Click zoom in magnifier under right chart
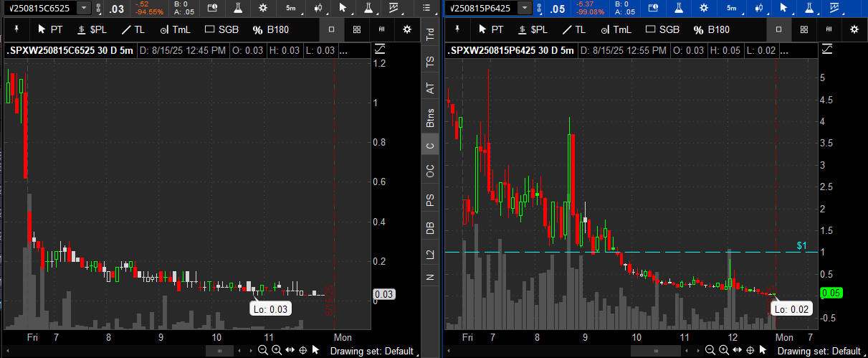This screenshot has width=868, height=358. (723, 350)
